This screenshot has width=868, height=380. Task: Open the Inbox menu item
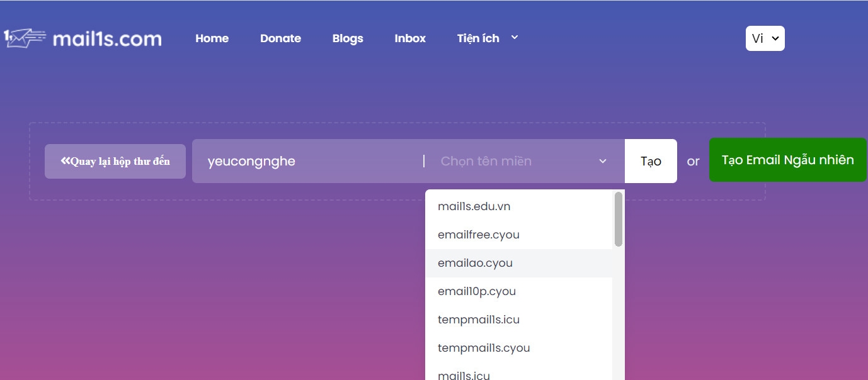point(409,38)
